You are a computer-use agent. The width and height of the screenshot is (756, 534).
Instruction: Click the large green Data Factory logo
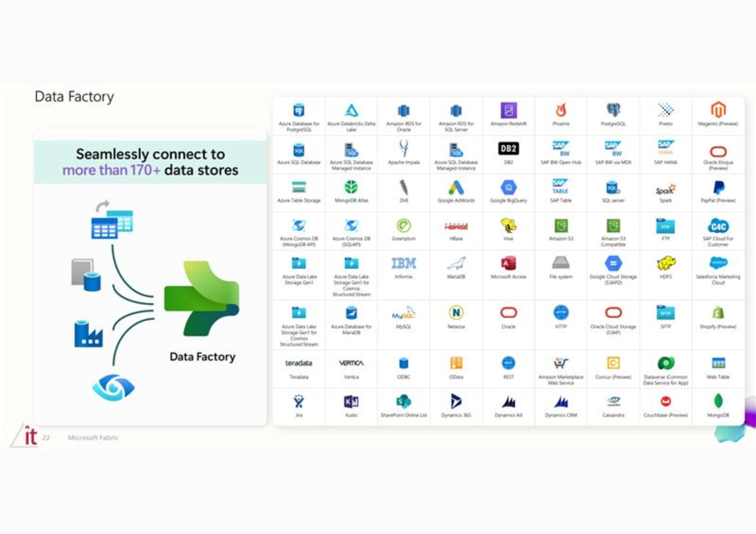click(x=201, y=298)
